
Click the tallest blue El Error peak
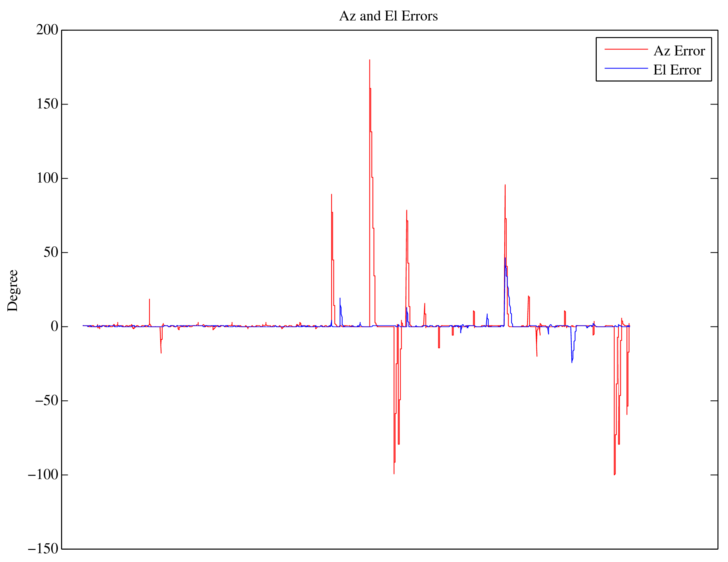pyautogui.click(x=505, y=258)
